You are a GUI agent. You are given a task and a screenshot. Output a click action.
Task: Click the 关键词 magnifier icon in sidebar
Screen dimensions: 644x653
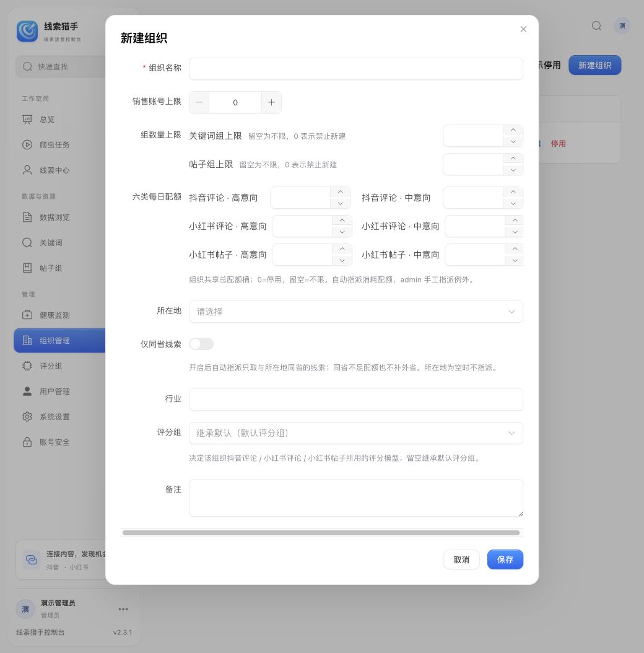[x=27, y=243]
